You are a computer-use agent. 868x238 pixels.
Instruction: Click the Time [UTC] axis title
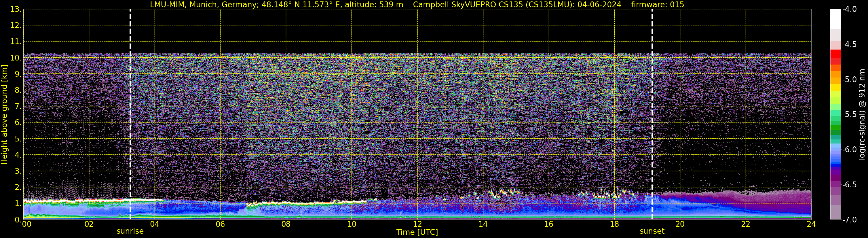[x=417, y=232]
